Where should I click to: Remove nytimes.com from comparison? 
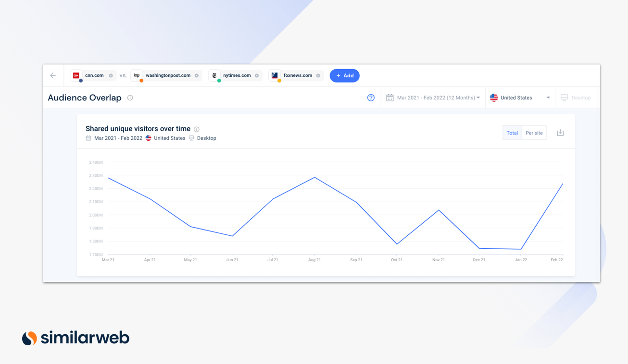click(x=257, y=75)
